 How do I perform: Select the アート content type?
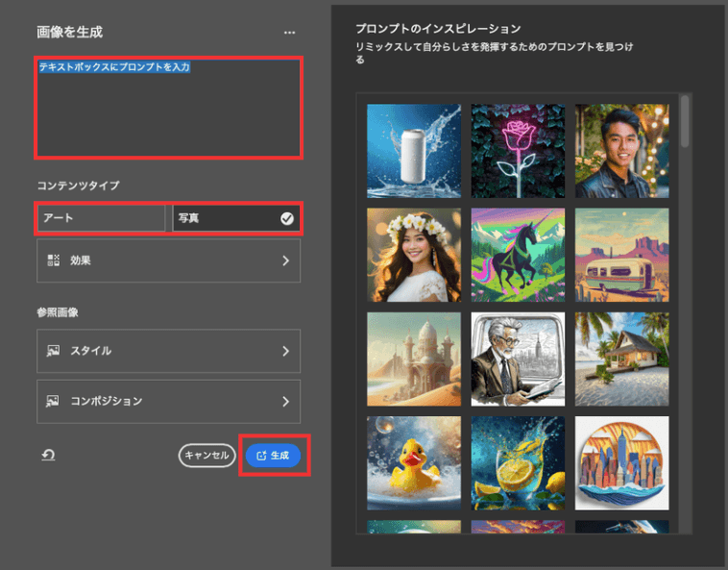(101, 218)
